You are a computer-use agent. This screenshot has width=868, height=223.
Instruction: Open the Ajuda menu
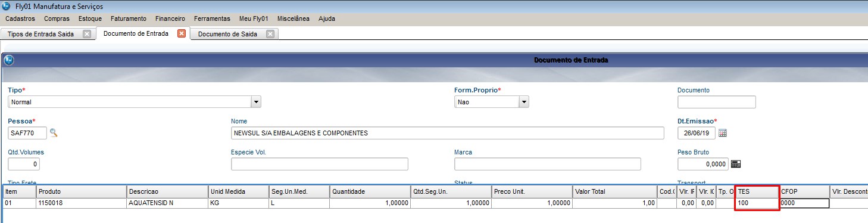(327, 18)
